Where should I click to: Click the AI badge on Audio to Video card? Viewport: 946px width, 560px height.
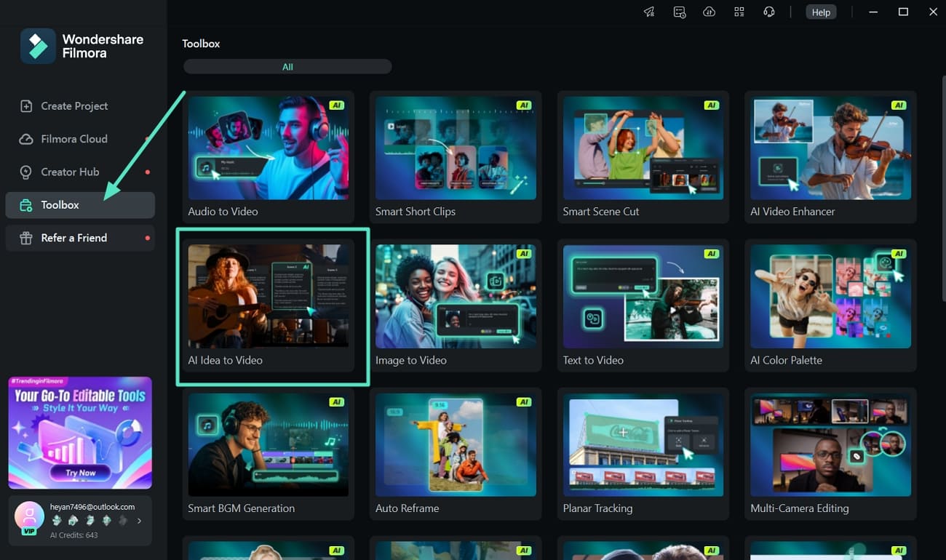pyautogui.click(x=336, y=105)
